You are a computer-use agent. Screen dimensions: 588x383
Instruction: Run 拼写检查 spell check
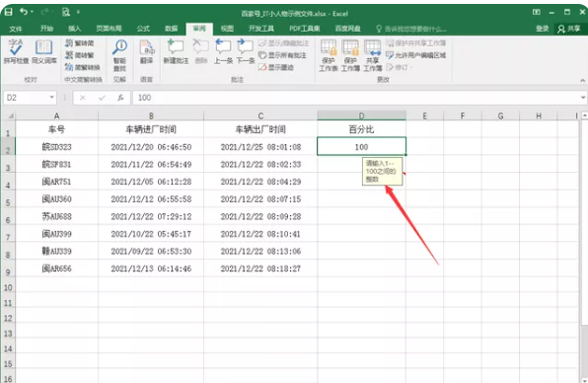point(16,51)
